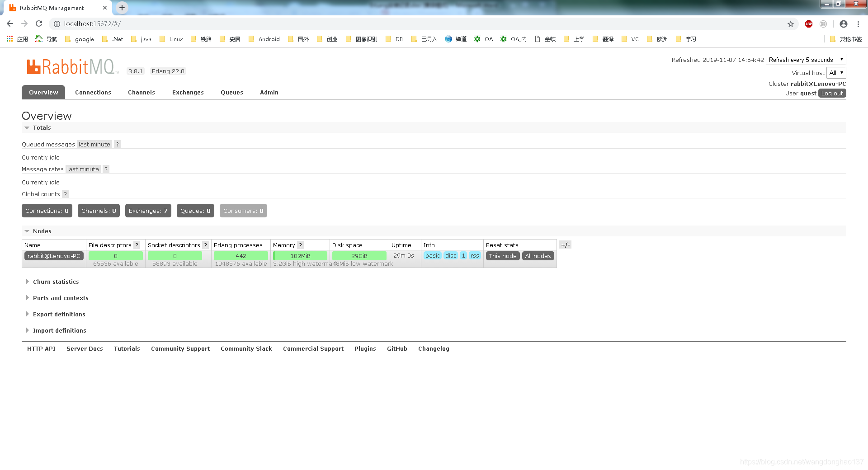
Task: Open the ABP adblock extension icon
Action: coord(809,24)
